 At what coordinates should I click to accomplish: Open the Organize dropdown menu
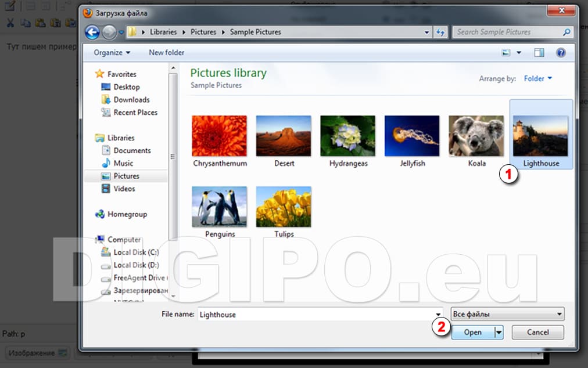(112, 53)
